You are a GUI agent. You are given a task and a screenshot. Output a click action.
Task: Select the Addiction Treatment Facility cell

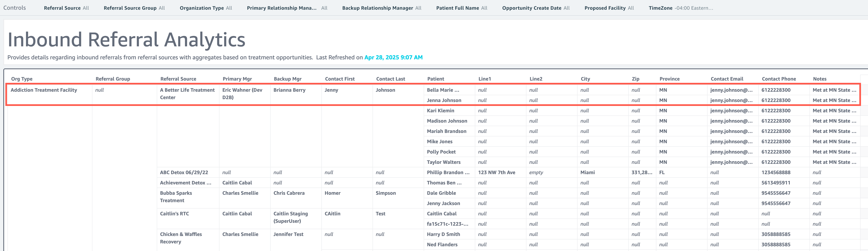[44, 90]
